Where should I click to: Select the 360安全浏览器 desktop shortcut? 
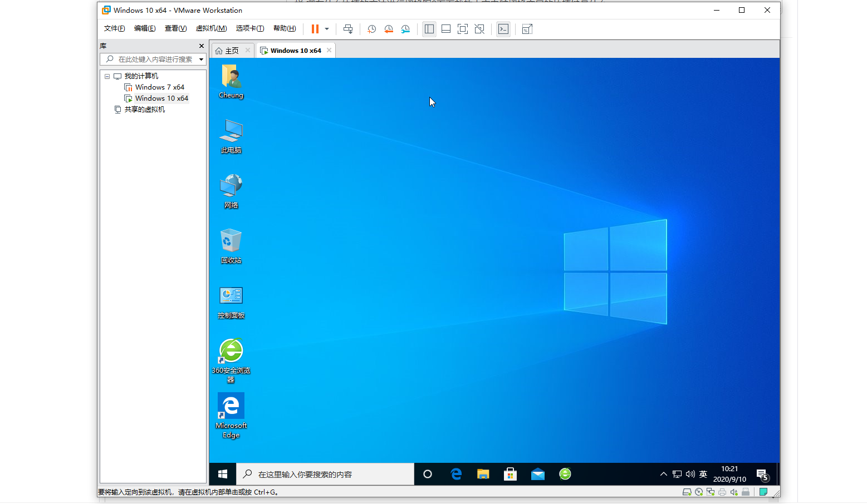(231, 361)
